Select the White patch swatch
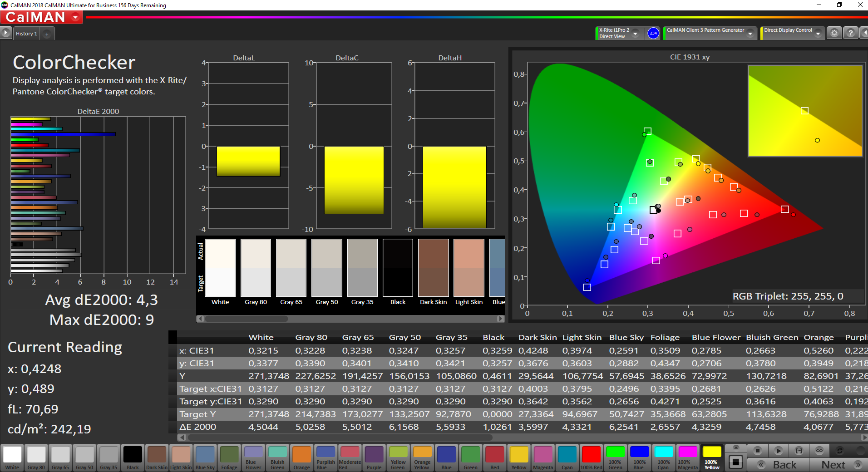Image resolution: width=868 pixels, height=472 pixels. pyautogui.click(x=12, y=457)
